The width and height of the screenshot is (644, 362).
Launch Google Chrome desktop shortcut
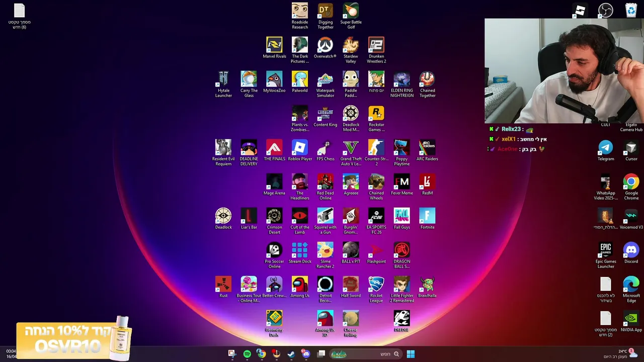point(631,187)
